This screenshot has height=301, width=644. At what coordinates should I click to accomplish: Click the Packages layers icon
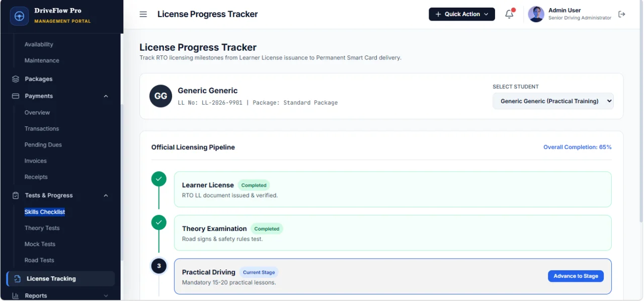pos(16,79)
